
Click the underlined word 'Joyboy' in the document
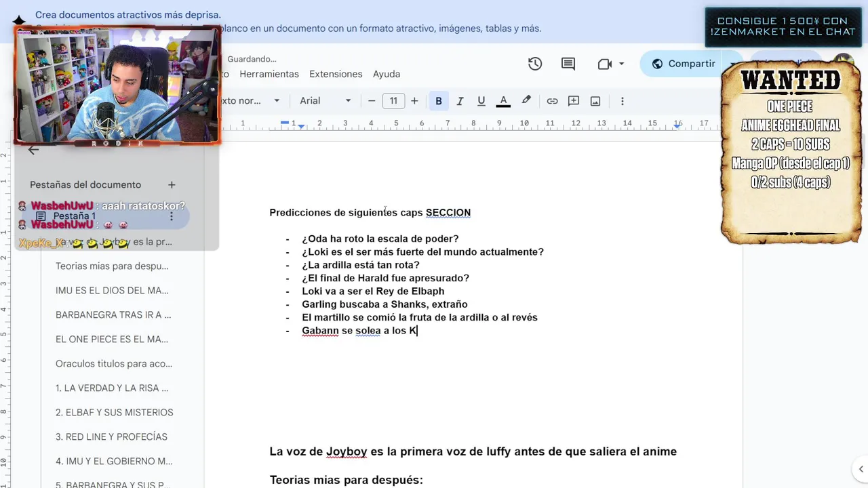coord(347,451)
